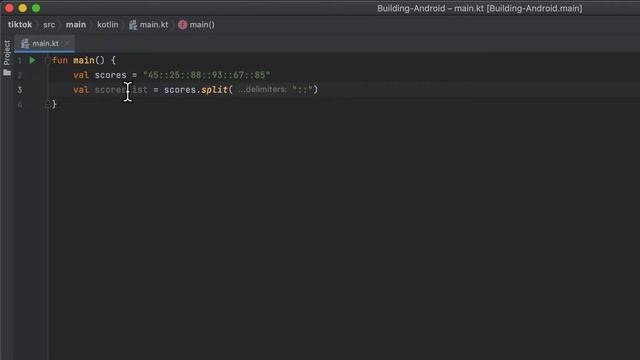Click the folder icon in left stripe
The width and height of the screenshot is (640, 360).
[7, 73]
